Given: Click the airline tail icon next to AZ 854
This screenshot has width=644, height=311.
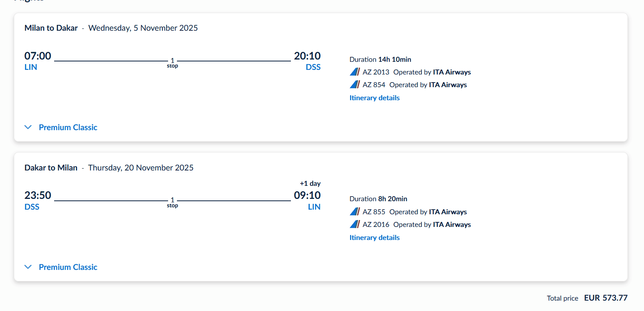Looking at the screenshot, I should click(x=355, y=84).
